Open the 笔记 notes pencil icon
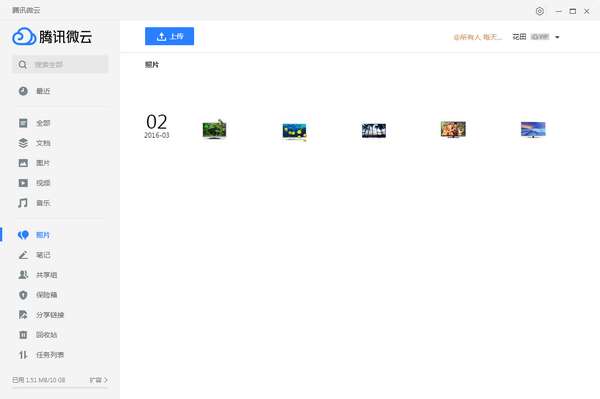Image resolution: width=600 pixels, height=399 pixels. pyautogui.click(x=23, y=255)
